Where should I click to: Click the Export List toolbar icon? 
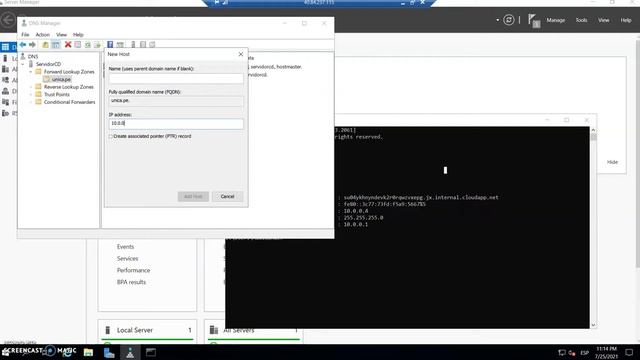pyautogui.click(x=97, y=44)
